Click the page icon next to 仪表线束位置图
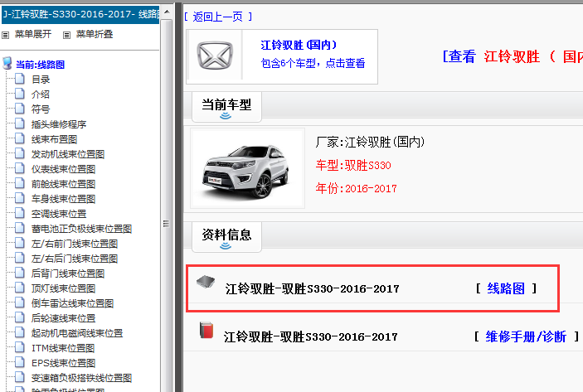This screenshot has height=392, width=583. [x=20, y=168]
